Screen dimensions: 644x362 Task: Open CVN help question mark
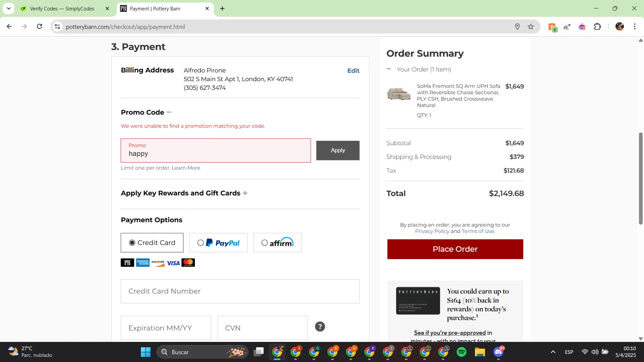coord(320,327)
